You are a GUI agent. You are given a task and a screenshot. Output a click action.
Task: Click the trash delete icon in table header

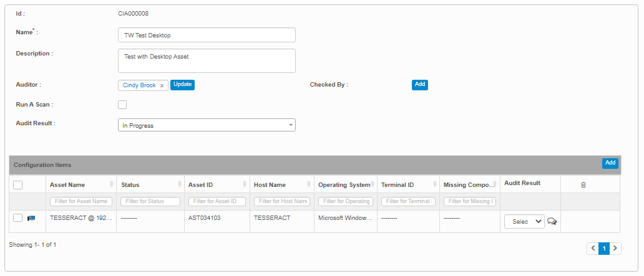(583, 185)
